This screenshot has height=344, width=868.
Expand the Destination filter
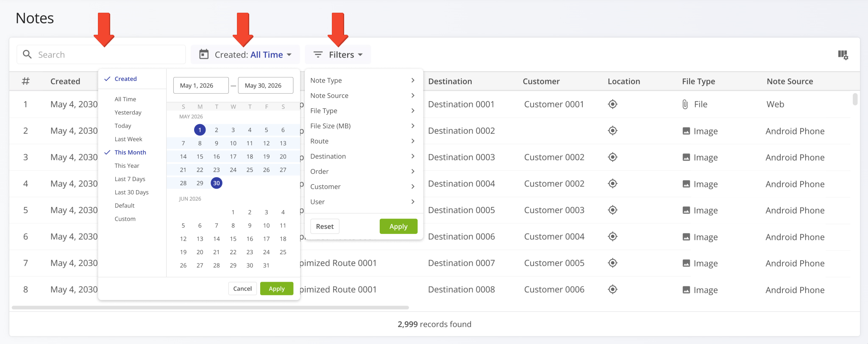(364, 156)
